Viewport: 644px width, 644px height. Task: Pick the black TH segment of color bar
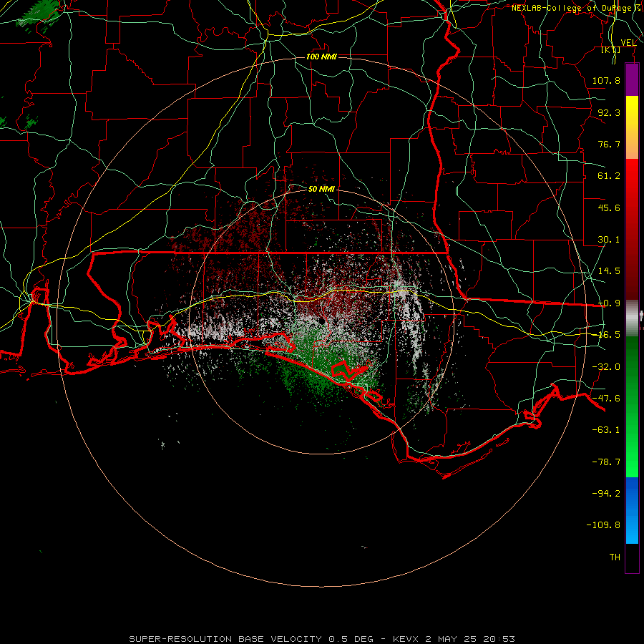(x=632, y=557)
